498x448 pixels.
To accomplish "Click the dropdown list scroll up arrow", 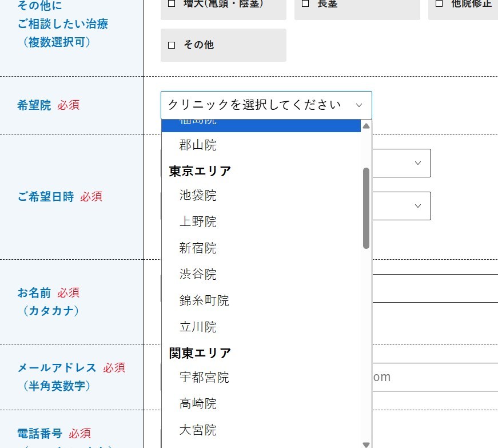I will pyautogui.click(x=366, y=126).
